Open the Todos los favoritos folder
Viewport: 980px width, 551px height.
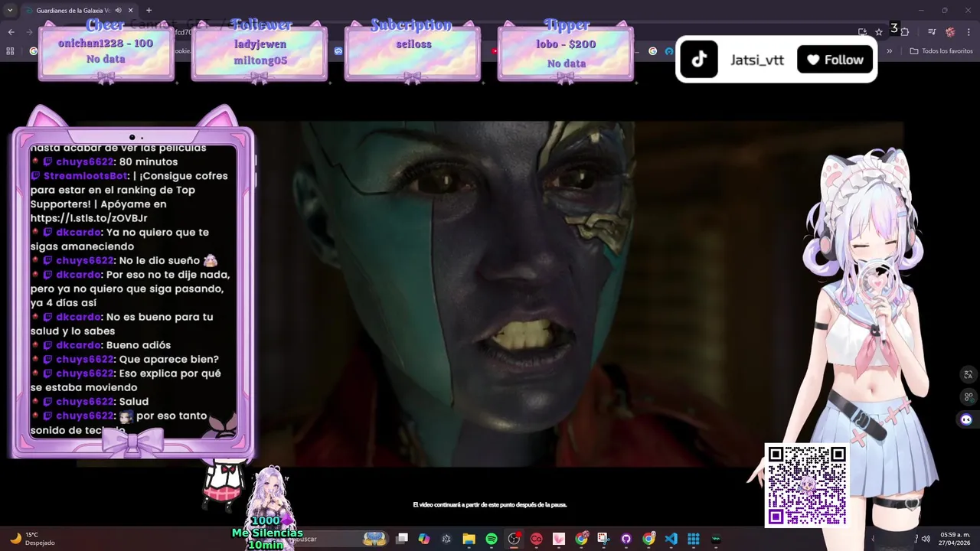click(x=941, y=51)
